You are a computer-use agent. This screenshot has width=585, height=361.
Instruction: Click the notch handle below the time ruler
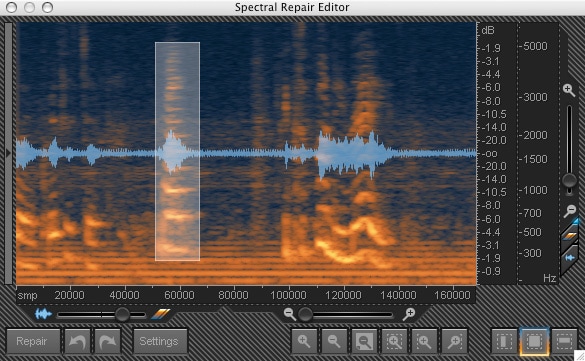pos(224,309)
